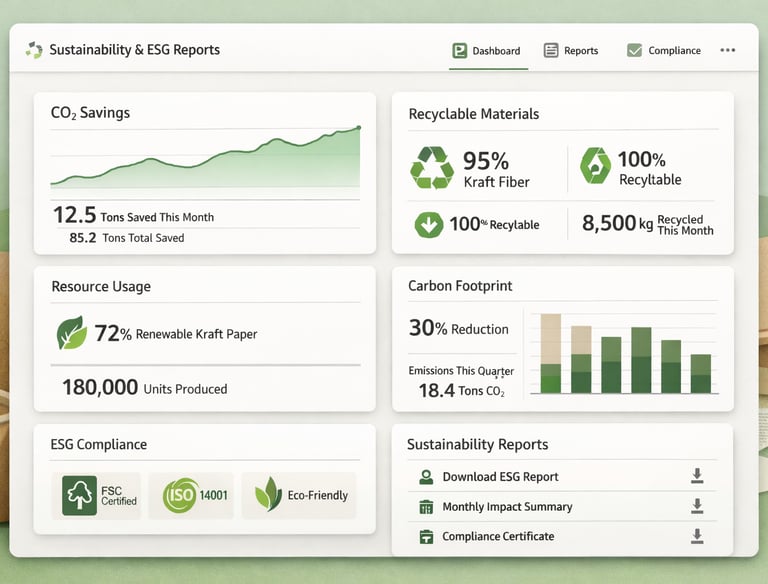Image resolution: width=768 pixels, height=584 pixels.
Task: Click the icon next to Compliance Certificate
Action: point(426,536)
